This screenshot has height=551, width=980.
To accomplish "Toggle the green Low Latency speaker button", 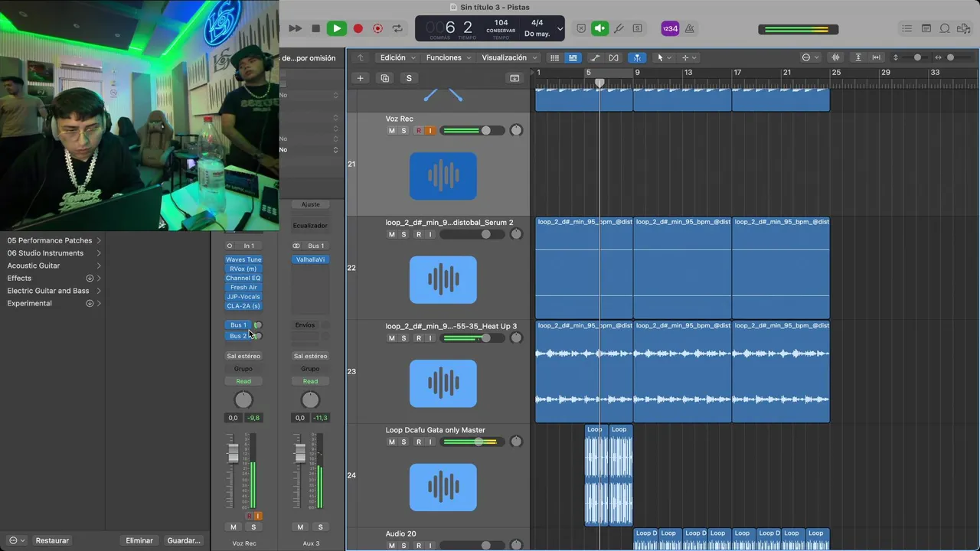I will [x=599, y=28].
